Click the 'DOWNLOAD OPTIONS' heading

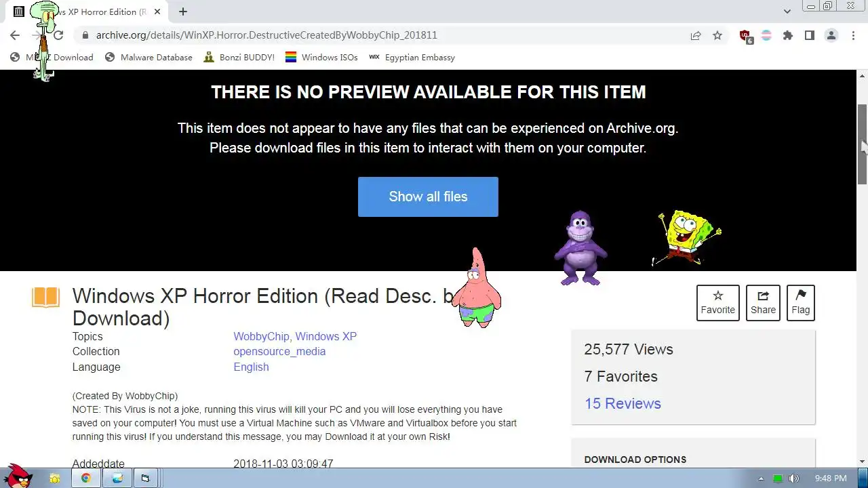(635, 460)
